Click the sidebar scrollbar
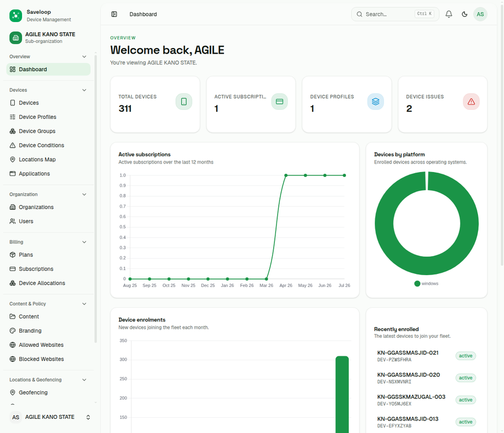504x433 pixels. click(95, 199)
